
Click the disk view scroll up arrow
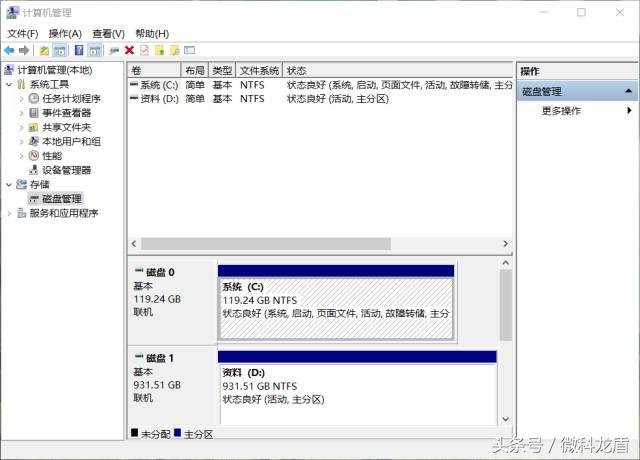click(x=506, y=263)
